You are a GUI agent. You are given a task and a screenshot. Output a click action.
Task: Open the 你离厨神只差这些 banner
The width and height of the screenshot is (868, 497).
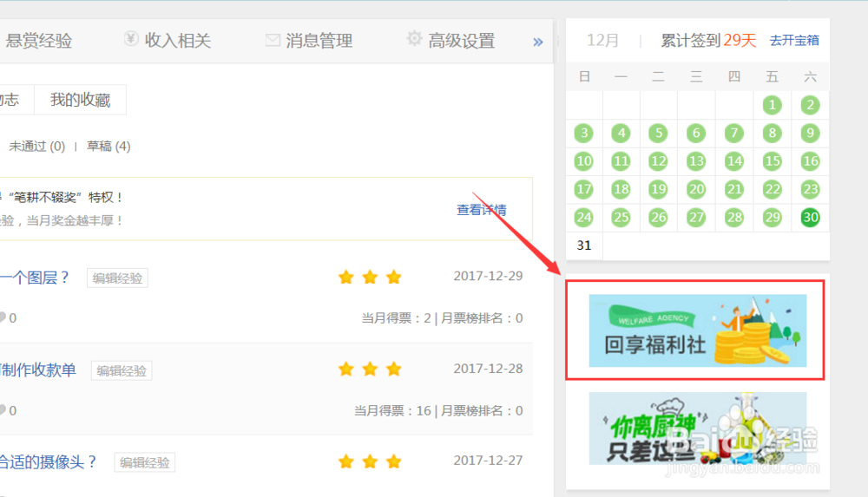pos(698,428)
